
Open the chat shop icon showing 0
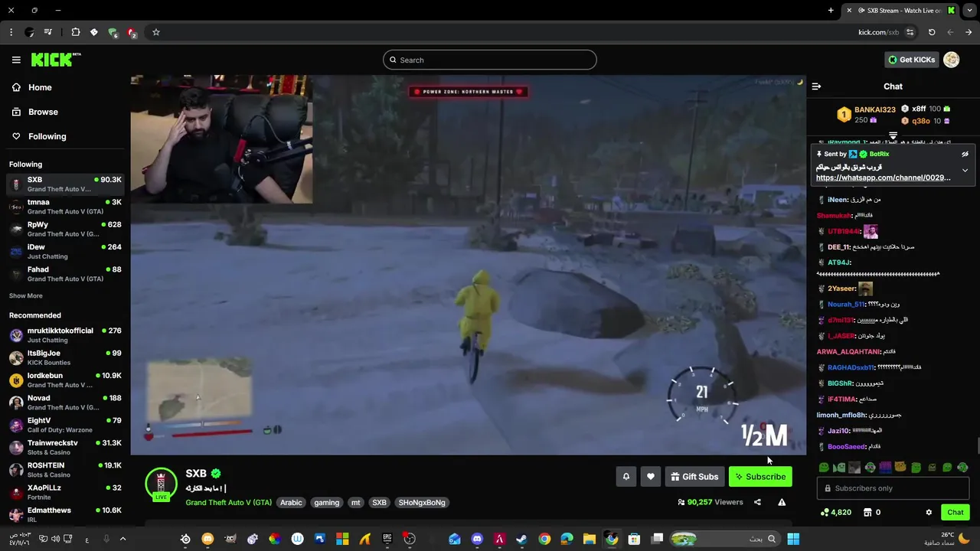pyautogui.click(x=872, y=512)
